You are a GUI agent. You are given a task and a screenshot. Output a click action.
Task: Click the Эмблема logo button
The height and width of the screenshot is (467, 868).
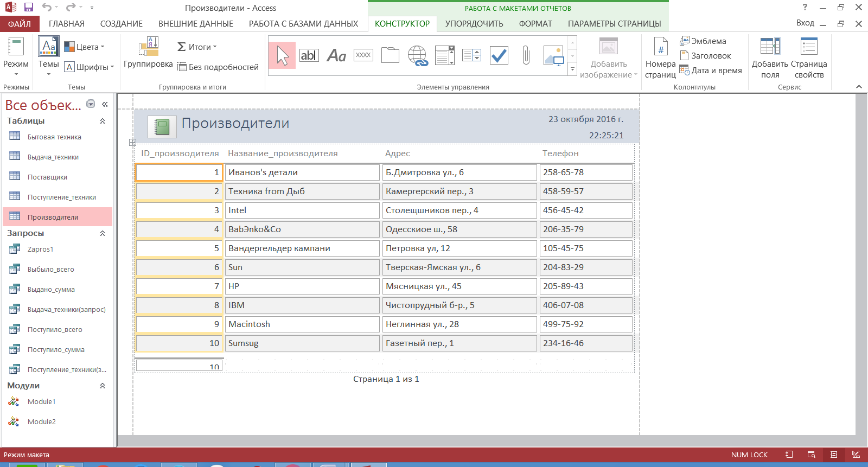(703, 41)
